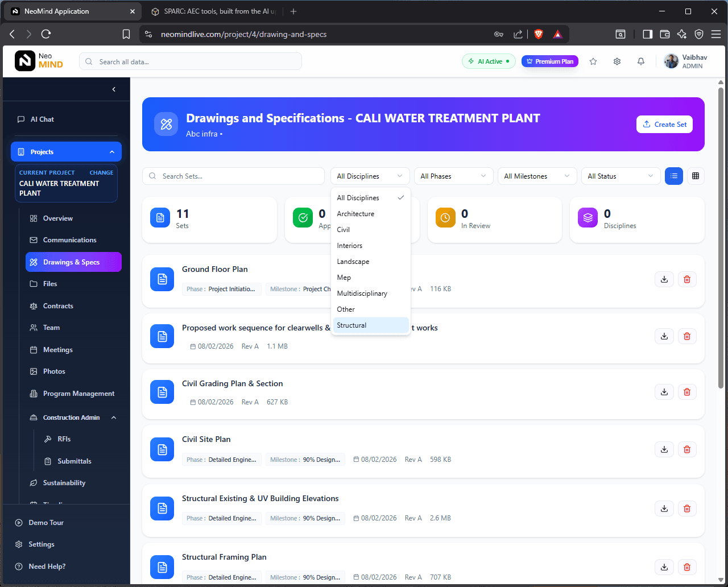Click the Premium Plan button
Image resolution: width=728 pixels, height=587 pixels.
coord(550,61)
